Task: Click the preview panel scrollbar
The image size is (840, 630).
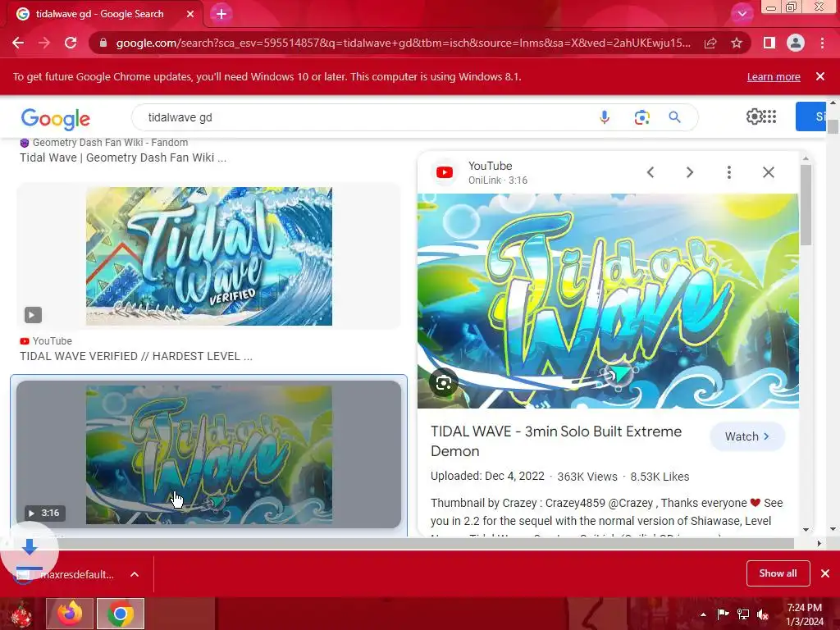Action: tap(806, 203)
